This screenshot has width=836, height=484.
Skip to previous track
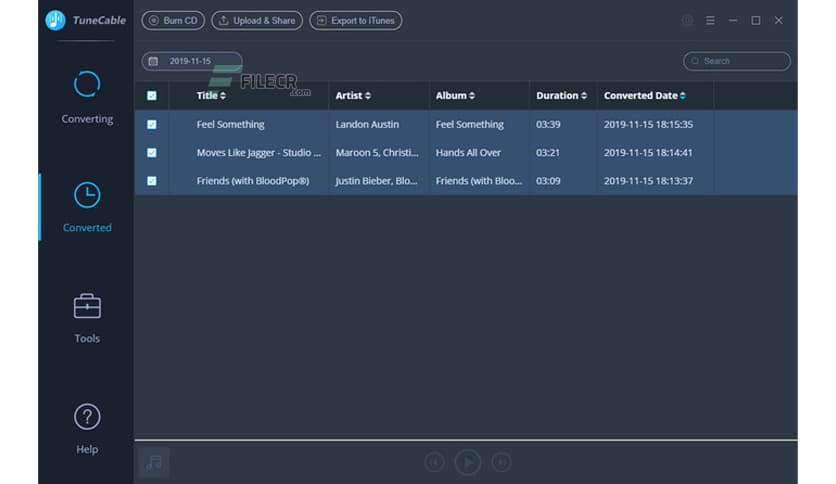tap(435, 462)
